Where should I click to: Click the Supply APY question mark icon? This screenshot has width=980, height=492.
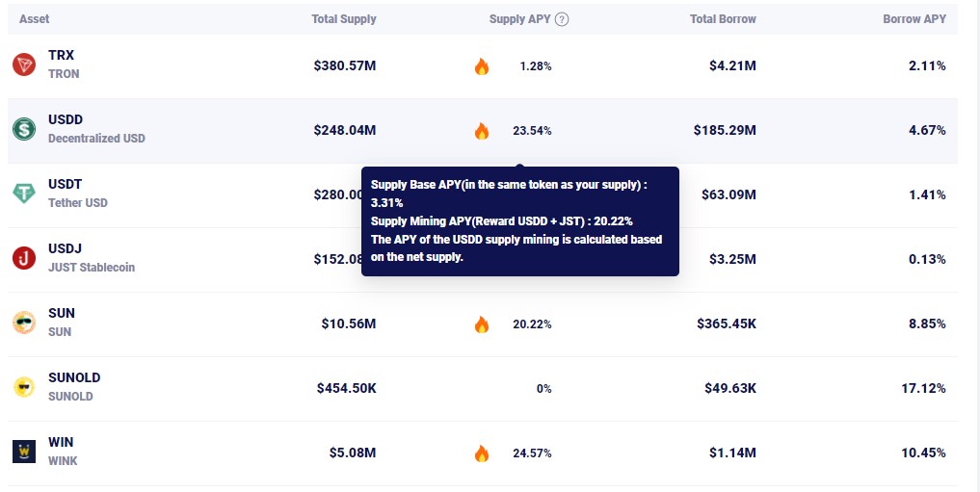click(562, 19)
